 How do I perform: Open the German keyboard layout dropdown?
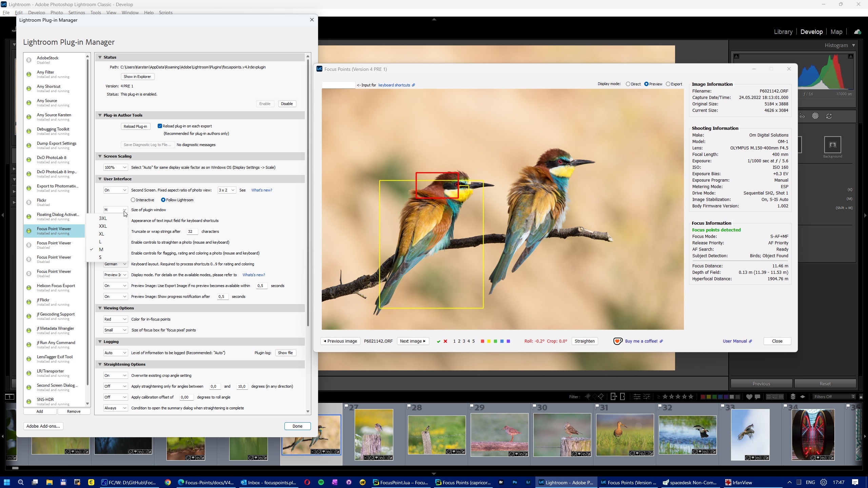pyautogui.click(x=116, y=264)
